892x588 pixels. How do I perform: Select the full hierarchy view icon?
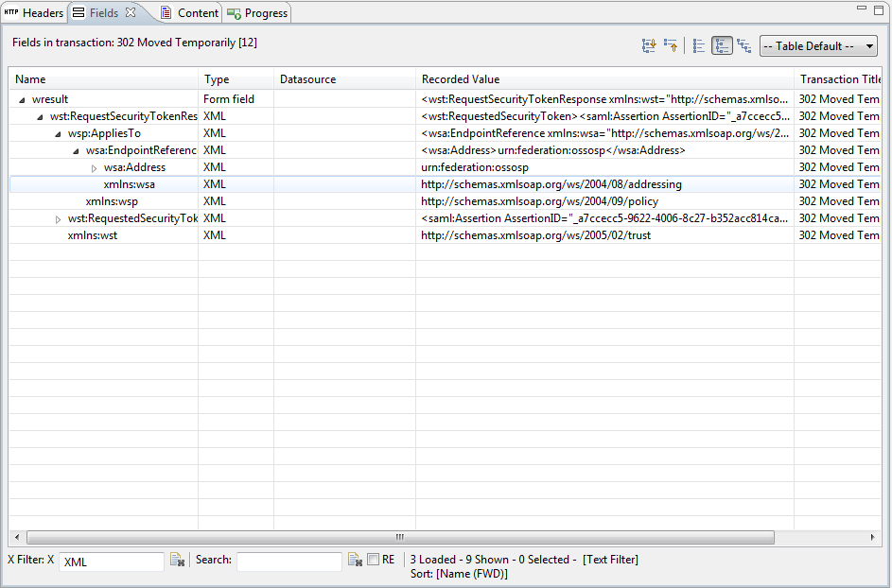pyautogui.click(x=744, y=45)
